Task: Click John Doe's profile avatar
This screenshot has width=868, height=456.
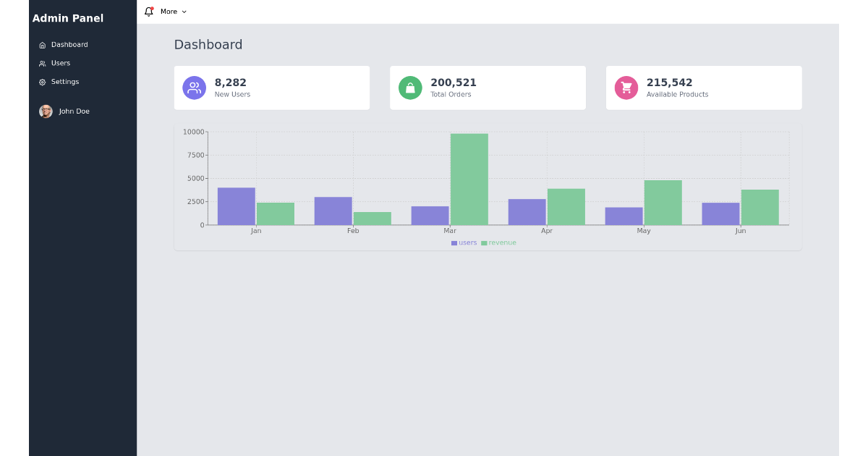Action: click(x=45, y=111)
